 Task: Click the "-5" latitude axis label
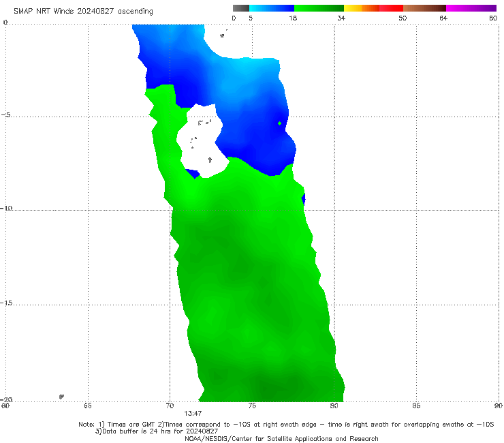[6, 115]
